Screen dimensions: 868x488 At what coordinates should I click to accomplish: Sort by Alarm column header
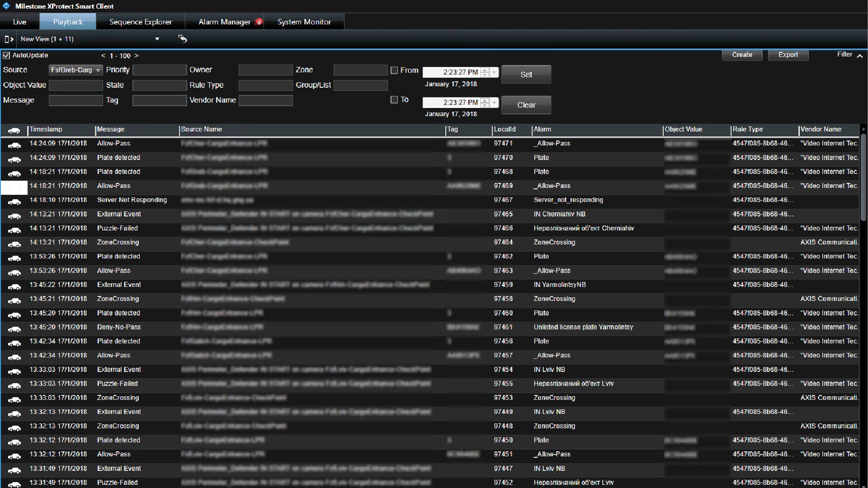click(597, 130)
